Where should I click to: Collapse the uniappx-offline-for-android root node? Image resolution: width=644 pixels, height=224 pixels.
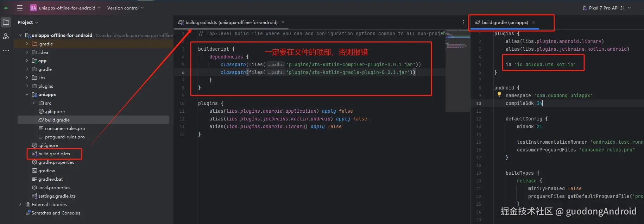pos(20,35)
